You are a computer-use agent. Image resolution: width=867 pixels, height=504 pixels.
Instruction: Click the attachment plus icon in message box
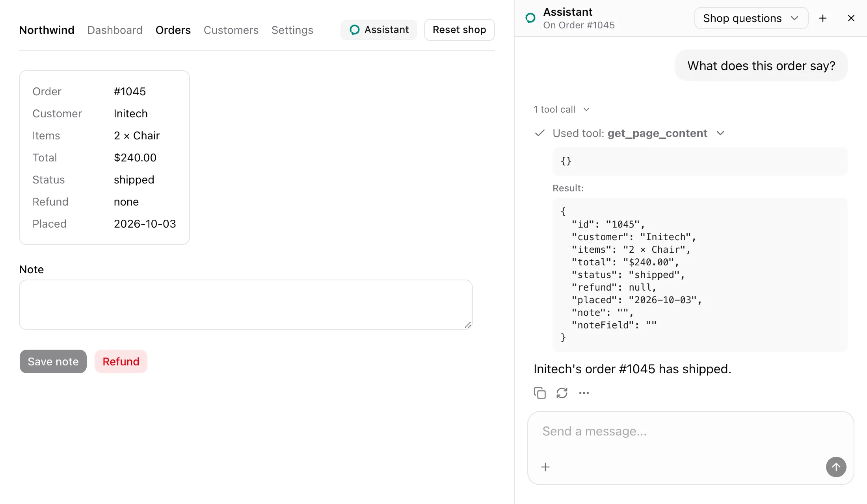(545, 467)
